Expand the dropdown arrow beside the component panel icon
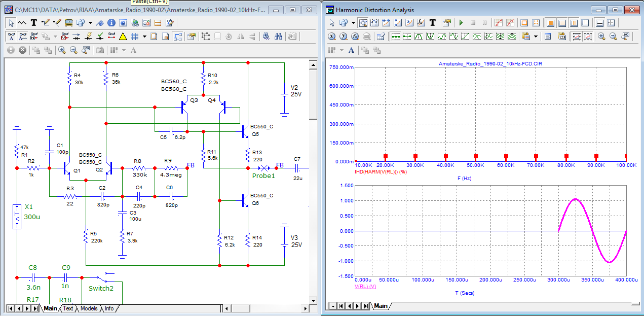Image resolution: width=644 pixels, height=316 pixels. 90,23
